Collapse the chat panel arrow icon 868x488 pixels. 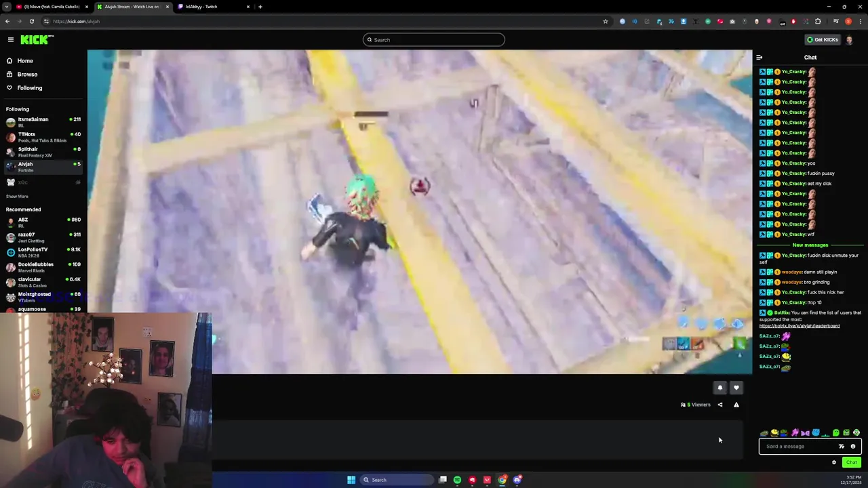pyautogui.click(x=759, y=58)
